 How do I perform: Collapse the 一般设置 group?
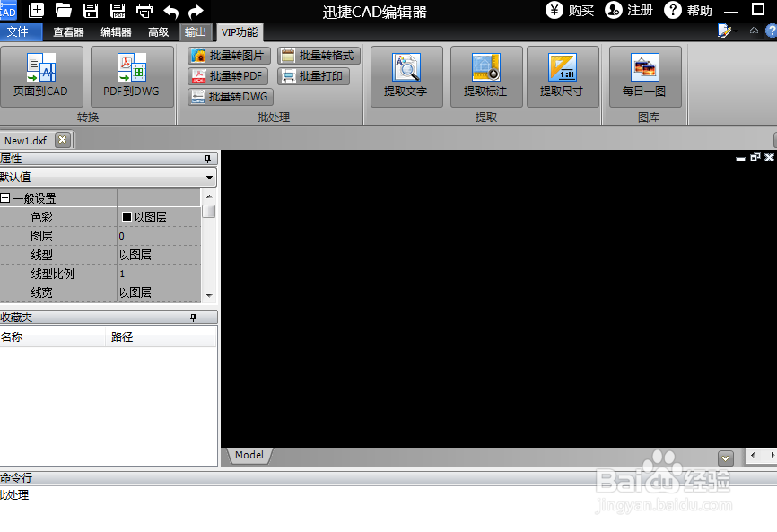click(x=5, y=198)
